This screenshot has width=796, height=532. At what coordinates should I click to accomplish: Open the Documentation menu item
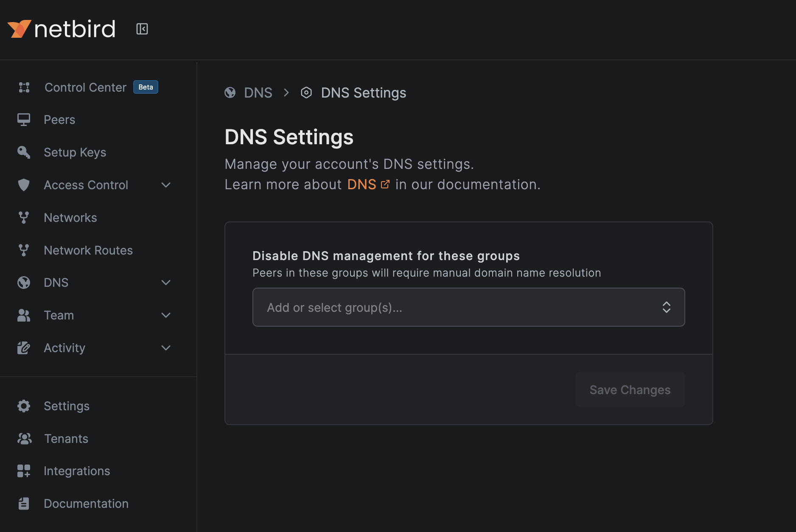click(86, 504)
